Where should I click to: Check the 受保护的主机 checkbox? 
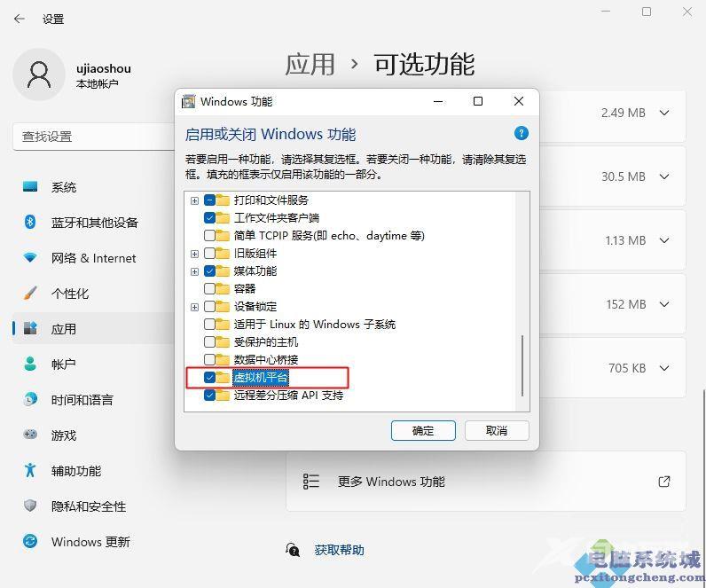(209, 342)
